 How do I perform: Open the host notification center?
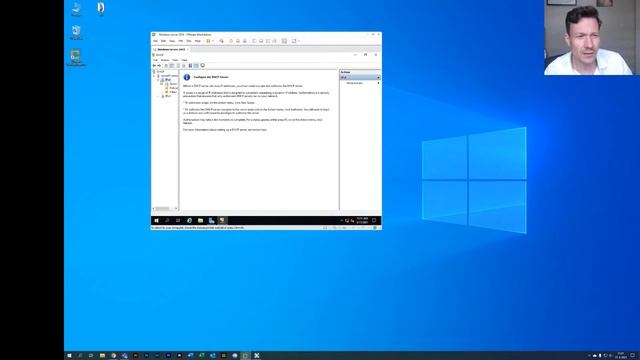click(x=633, y=356)
